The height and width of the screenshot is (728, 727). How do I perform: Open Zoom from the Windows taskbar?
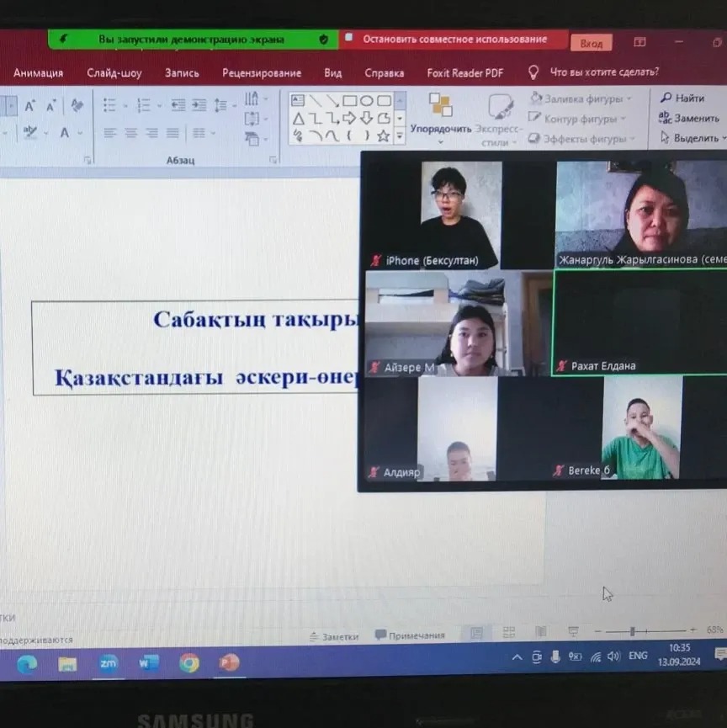coord(109,663)
